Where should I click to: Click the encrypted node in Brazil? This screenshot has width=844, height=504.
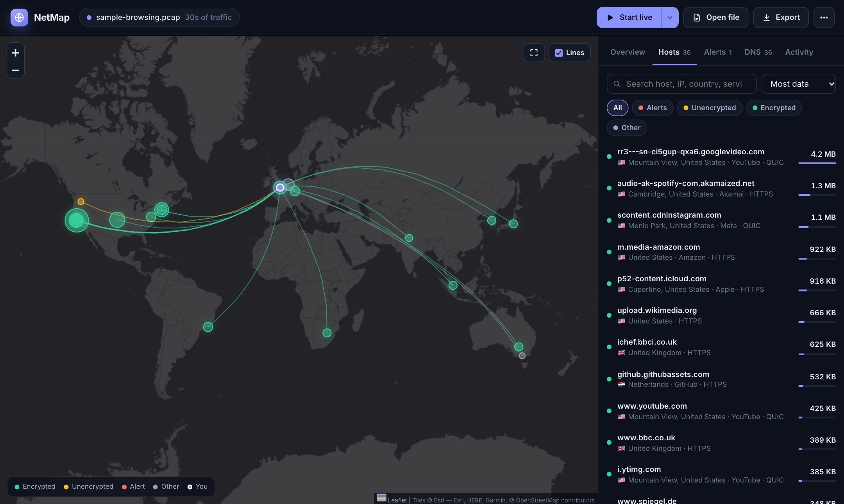208,327
